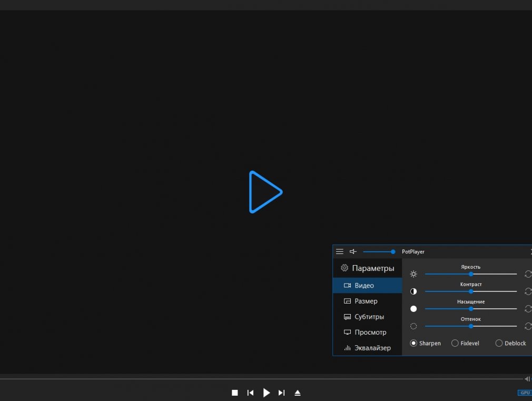Open a file with the eject button
The image size is (532, 401).
click(298, 393)
